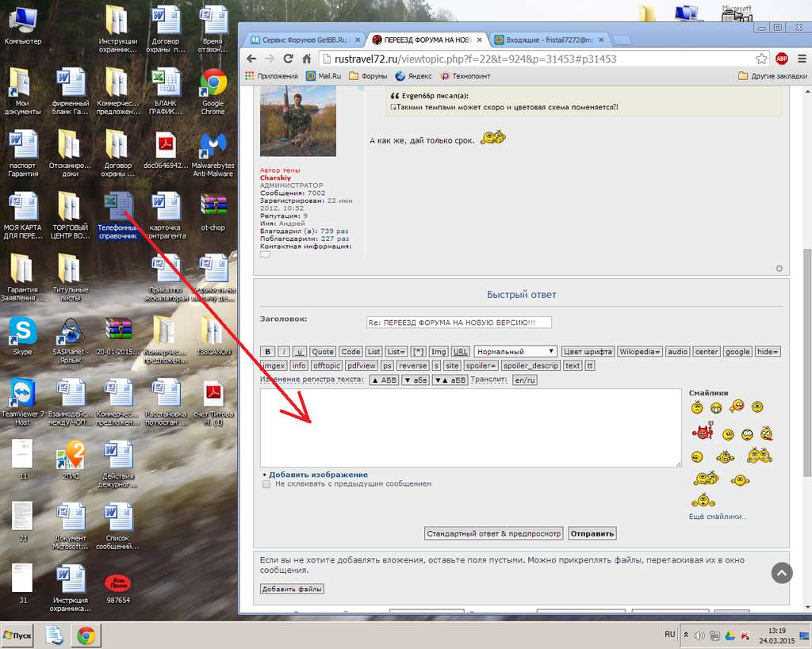Insert the red devil smiley
This screenshot has width=812, height=649.
(x=702, y=433)
